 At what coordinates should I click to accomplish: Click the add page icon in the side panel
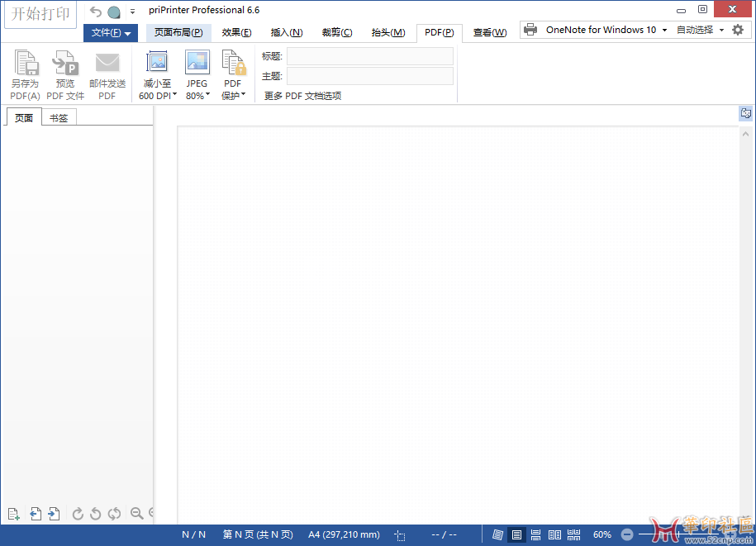point(13,514)
